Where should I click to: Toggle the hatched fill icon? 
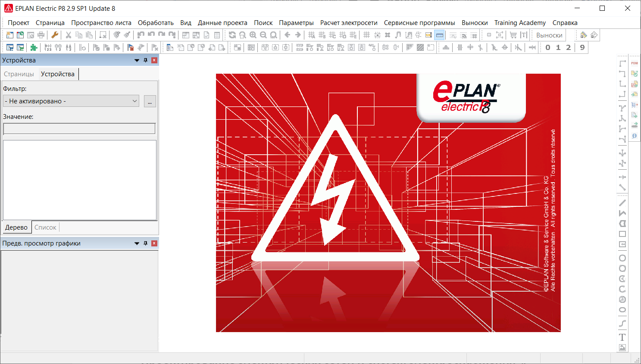coord(420,47)
